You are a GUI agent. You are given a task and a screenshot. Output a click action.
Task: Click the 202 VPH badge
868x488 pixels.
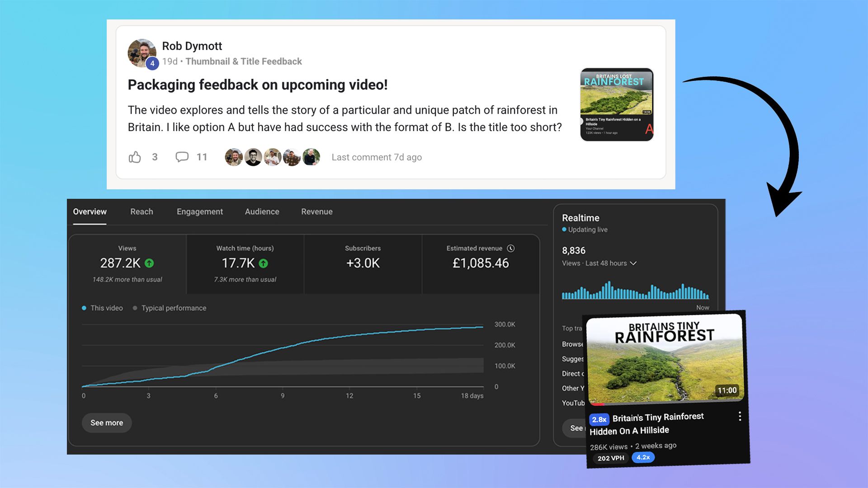tap(611, 458)
